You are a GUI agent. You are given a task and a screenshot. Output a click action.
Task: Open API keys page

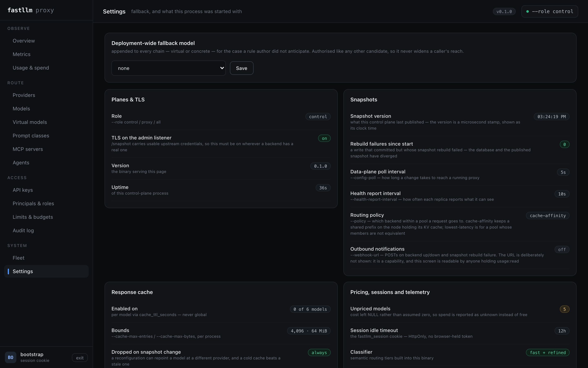tap(46, 190)
